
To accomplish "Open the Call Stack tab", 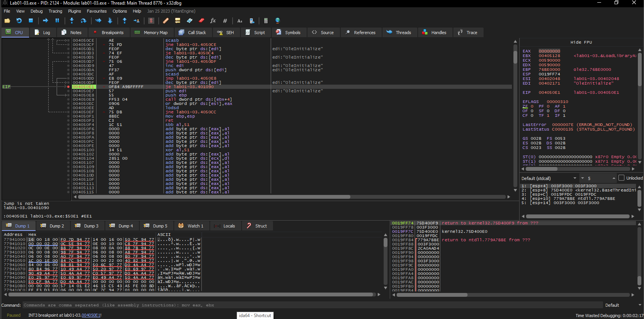I will (x=193, y=33).
